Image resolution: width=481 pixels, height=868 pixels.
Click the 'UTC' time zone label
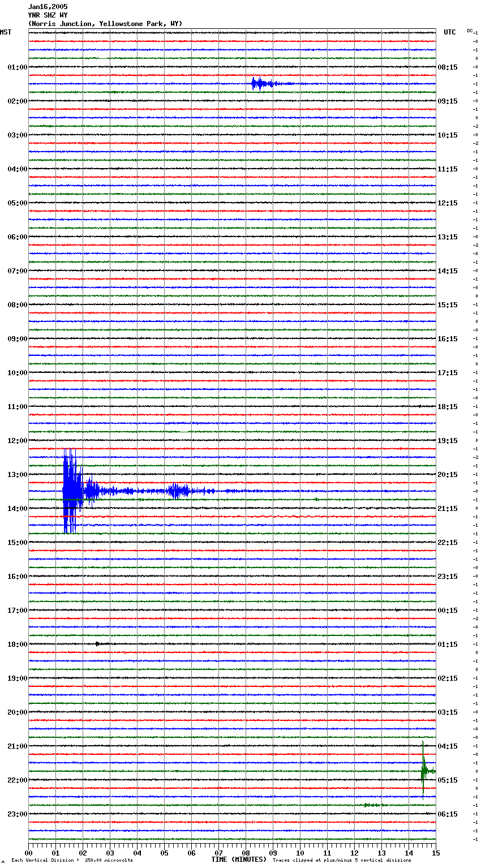(x=450, y=32)
